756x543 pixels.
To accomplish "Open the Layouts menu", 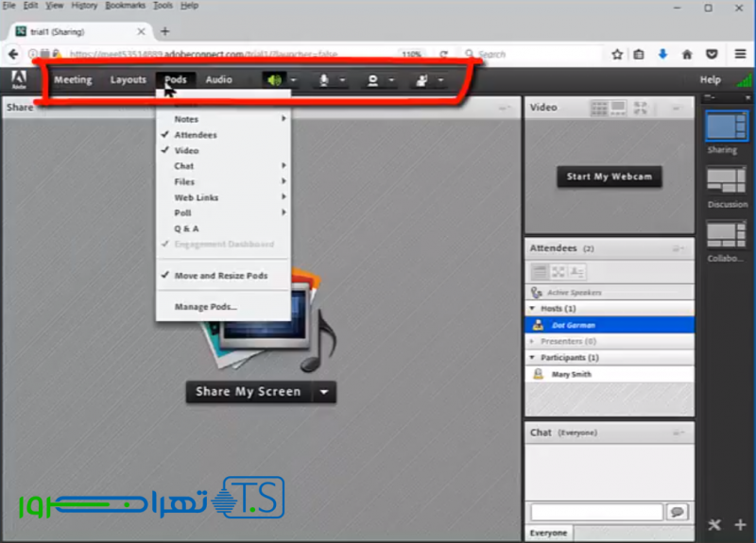I will pyautogui.click(x=128, y=80).
